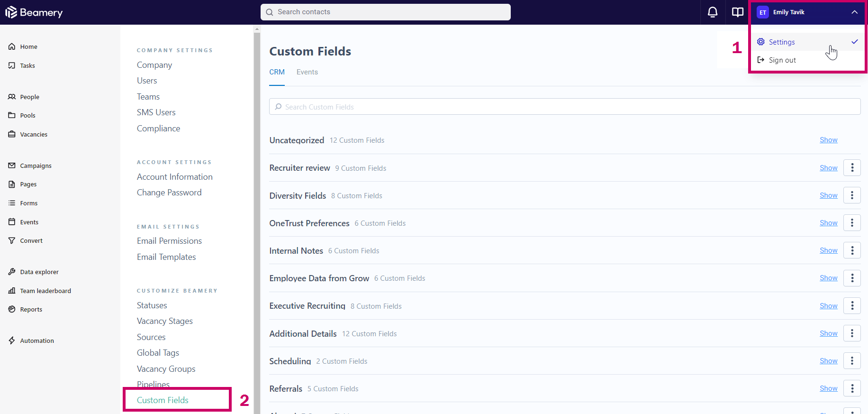Viewport: 868px width, 414px height.
Task: Click the ET user avatar
Action: (763, 12)
